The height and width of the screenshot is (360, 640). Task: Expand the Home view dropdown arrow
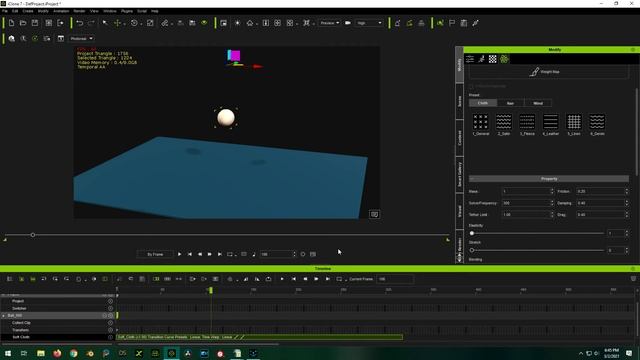coord(256,24)
